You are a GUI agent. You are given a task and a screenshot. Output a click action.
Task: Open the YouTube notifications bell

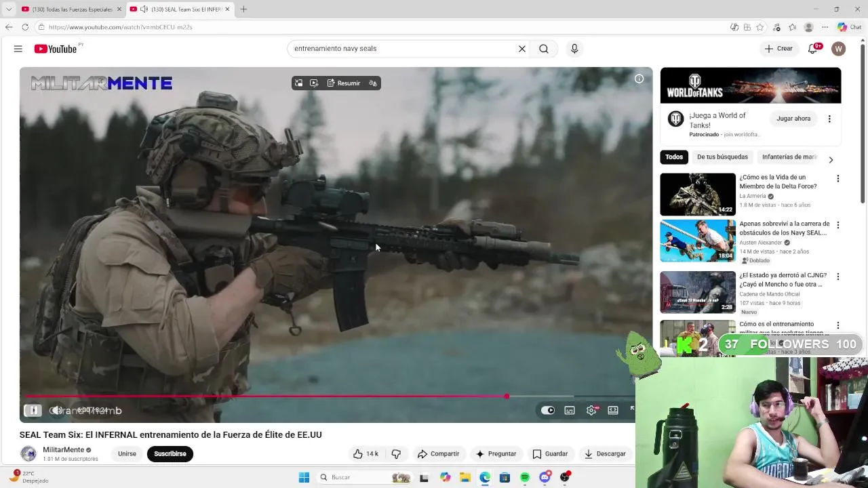[x=813, y=49]
